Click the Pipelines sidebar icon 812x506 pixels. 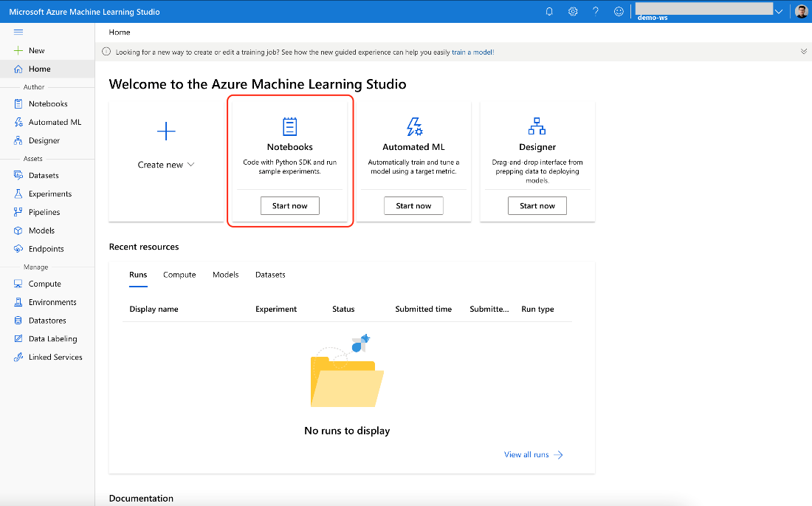click(x=18, y=212)
